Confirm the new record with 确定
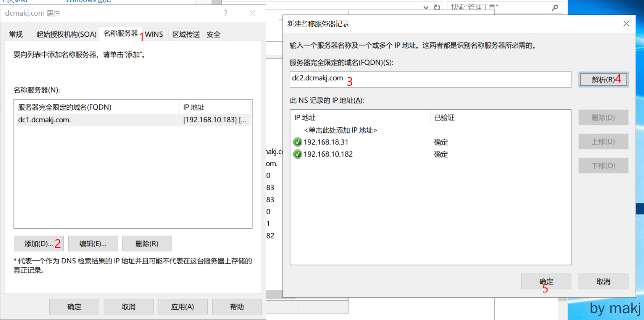The width and height of the screenshot is (644, 320). coord(546,281)
